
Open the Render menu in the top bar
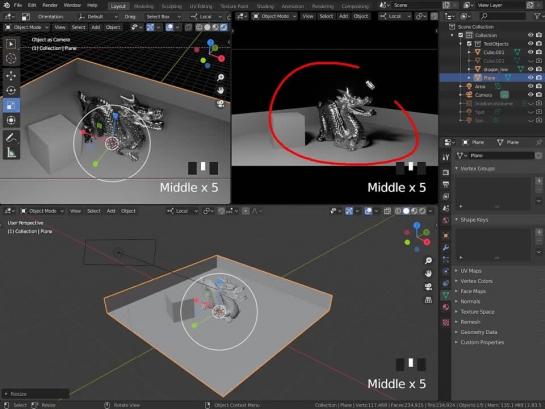pyautogui.click(x=50, y=5)
